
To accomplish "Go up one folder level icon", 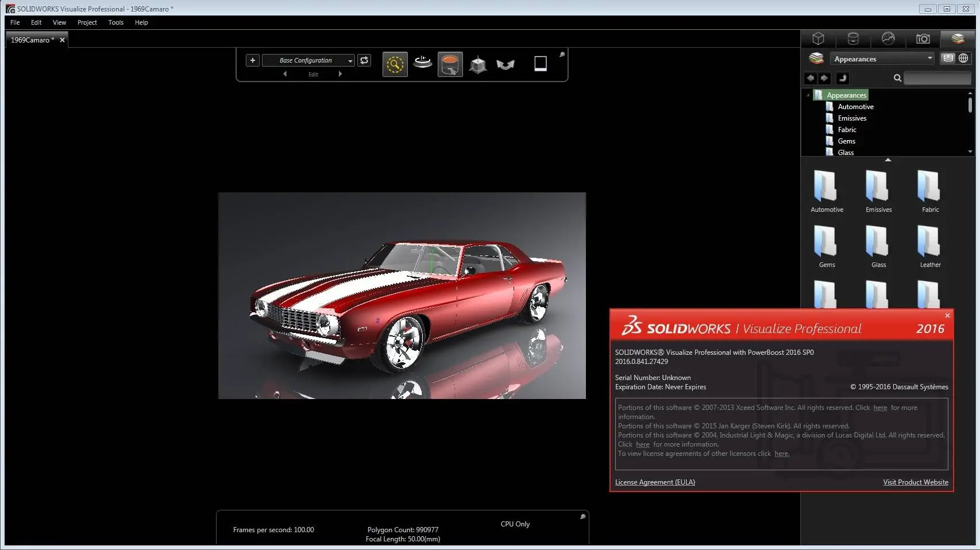I will [842, 78].
